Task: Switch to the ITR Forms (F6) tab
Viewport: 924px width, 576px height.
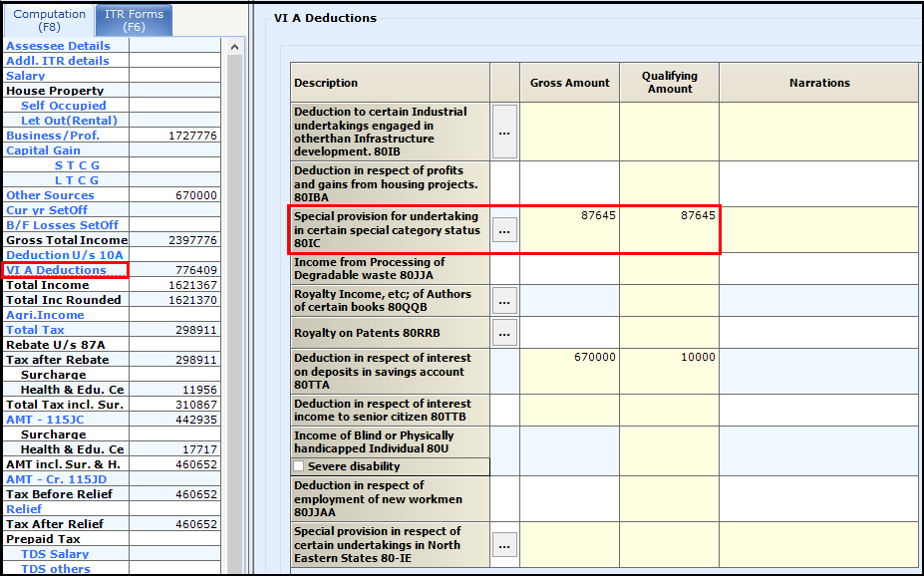Action: (x=133, y=20)
